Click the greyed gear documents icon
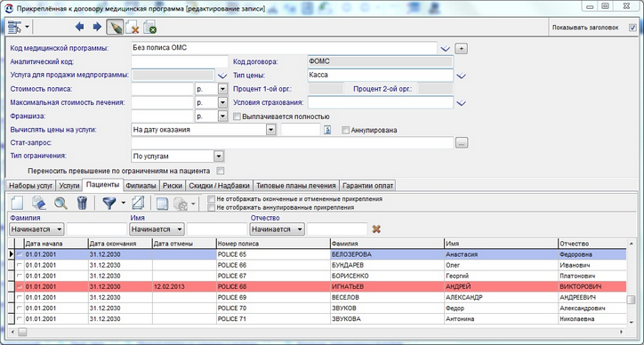Image resolution: width=644 pixels, height=345 pixels. pos(181,203)
